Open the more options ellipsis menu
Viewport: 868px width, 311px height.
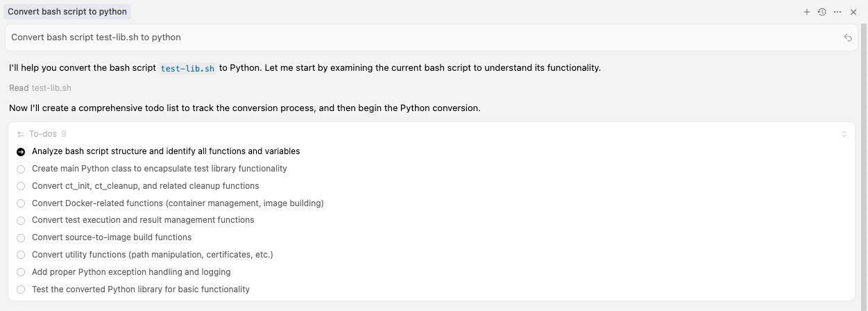[837, 12]
